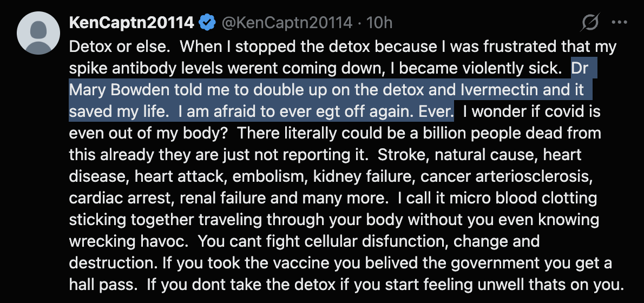Click the blue verified badge
Screen dimensions: 644x303
tap(206, 23)
